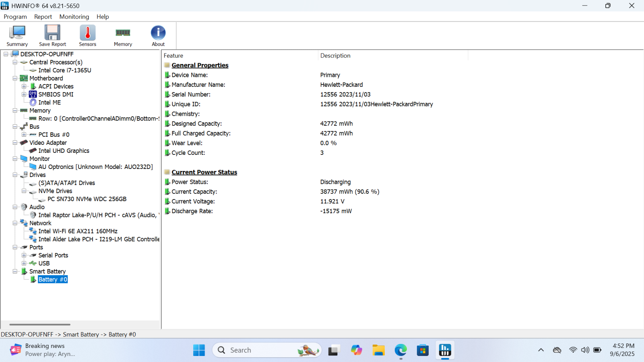Open Microsoft Edge from the taskbar
Viewport: 644px width, 362px height.
(400, 350)
